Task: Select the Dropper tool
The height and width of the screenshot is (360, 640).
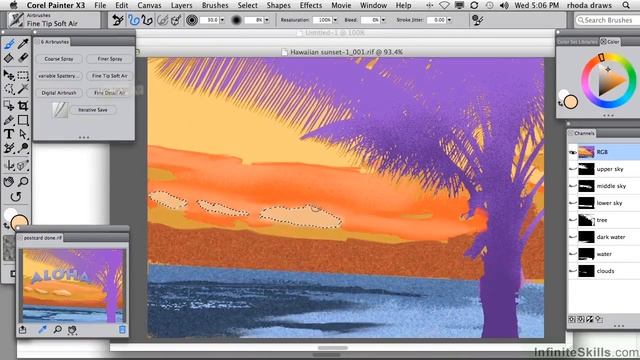Action: pyautogui.click(x=23, y=44)
